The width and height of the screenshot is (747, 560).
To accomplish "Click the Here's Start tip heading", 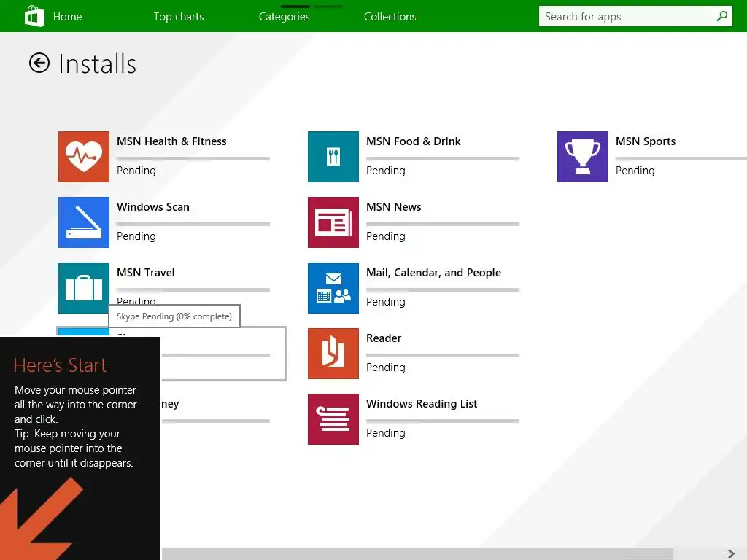I will [x=60, y=365].
